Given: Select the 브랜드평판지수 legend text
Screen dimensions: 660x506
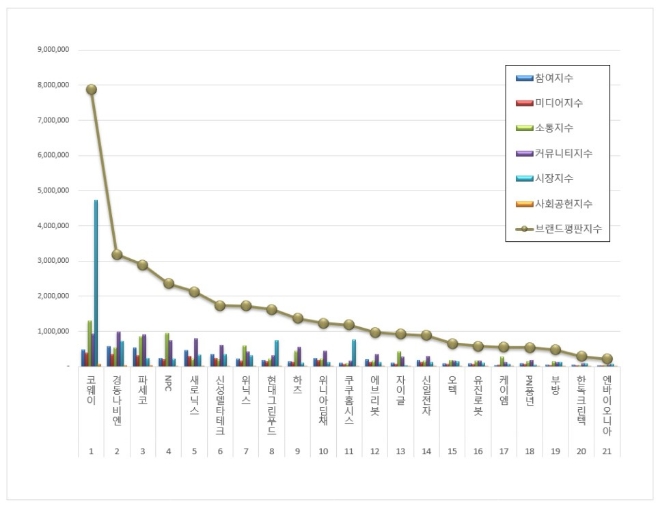Looking at the screenshot, I should pos(570,229).
